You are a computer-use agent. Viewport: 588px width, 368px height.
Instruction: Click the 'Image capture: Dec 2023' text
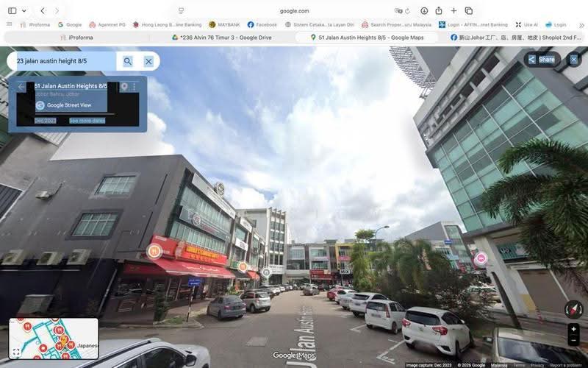(x=429, y=365)
